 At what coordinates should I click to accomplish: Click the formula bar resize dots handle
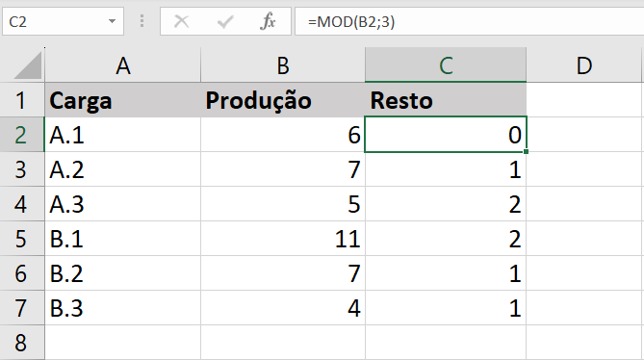142,21
